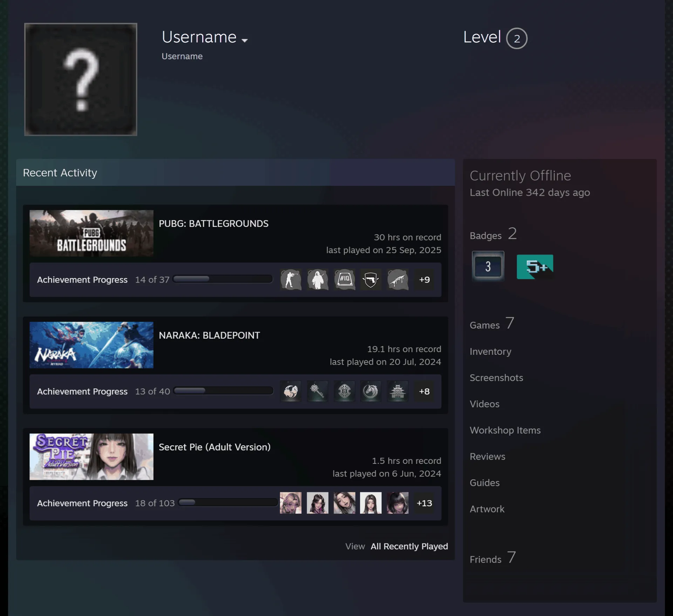Show PUBG +9 more achievements
Viewport: 673px width, 616px height.
click(x=424, y=279)
